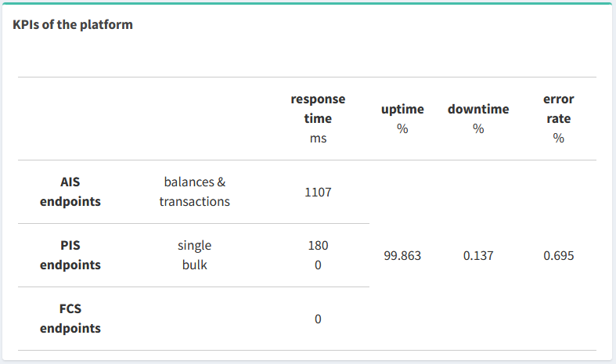The height and width of the screenshot is (364, 616).
Task: Select the 'single' payment type text
Action: click(x=194, y=246)
